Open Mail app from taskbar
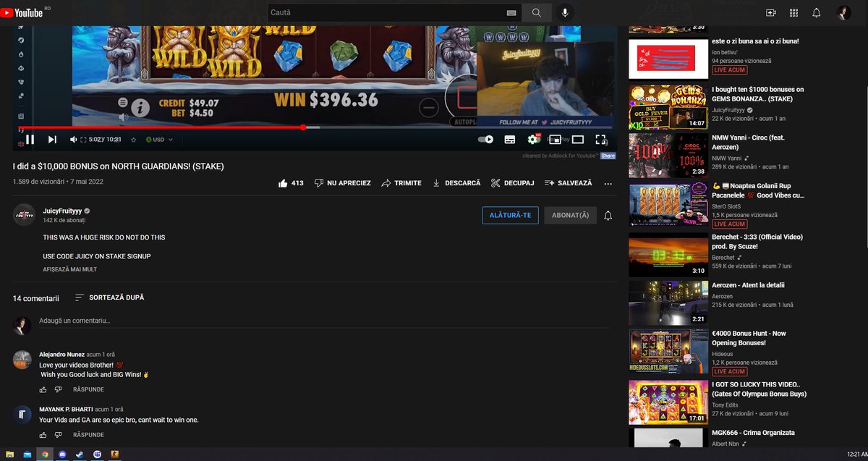The height and width of the screenshot is (461, 868). (x=27, y=454)
